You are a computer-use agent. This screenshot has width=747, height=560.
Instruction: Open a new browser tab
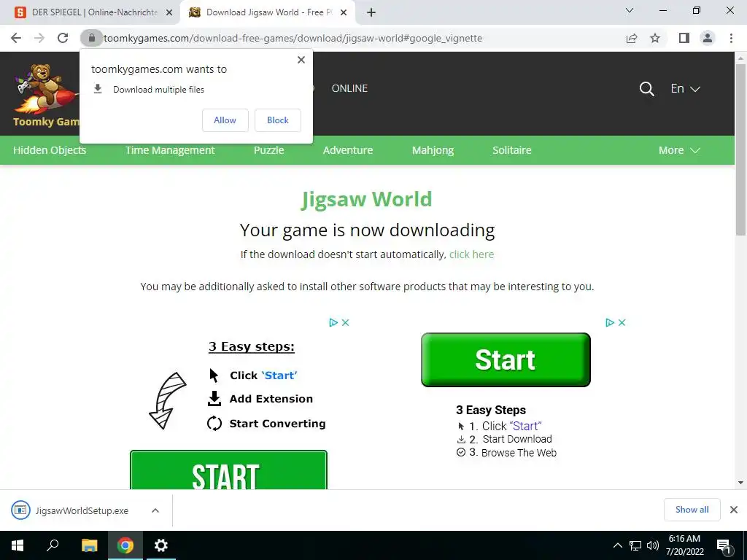371,12
